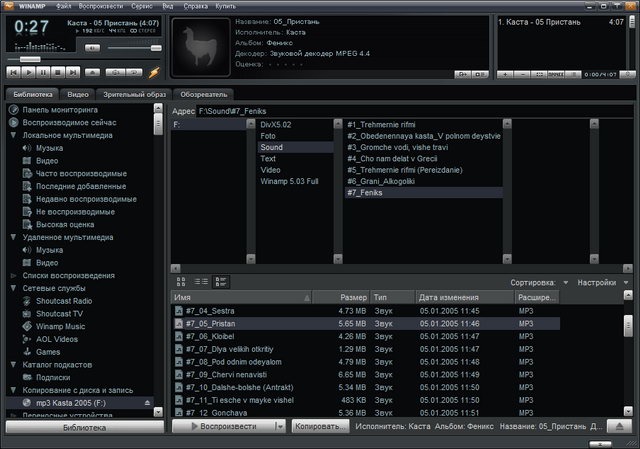The width and height of the screenshot is (640, 449).
Task: Click the track seek bar handle
Action: 30,60
